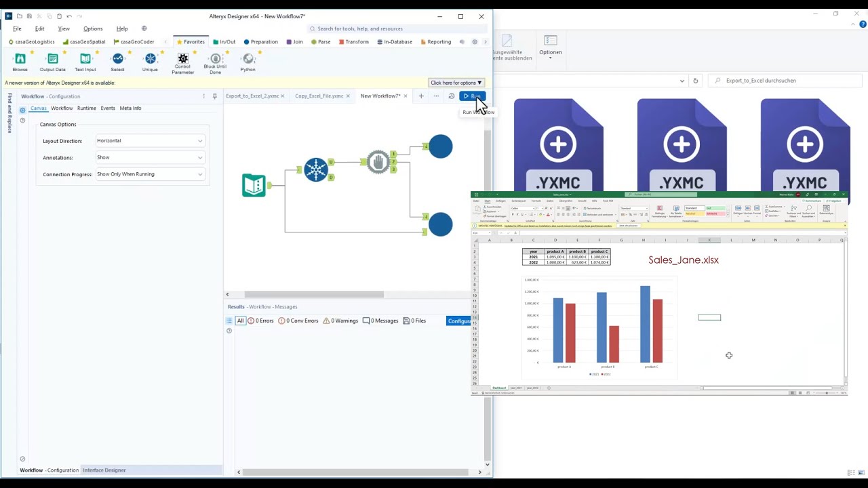Switch to the Transform tool category
Image resolution: width=868 pixels, height=488 pixels.
(353, 42)
